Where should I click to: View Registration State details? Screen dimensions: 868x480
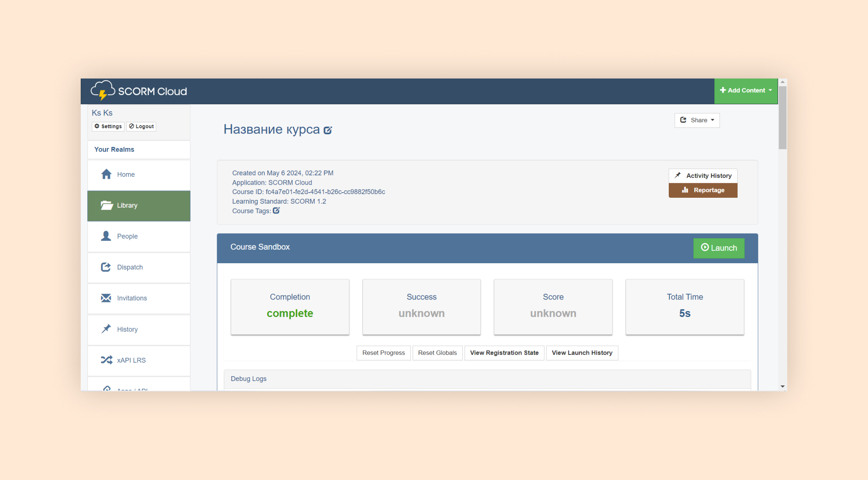point(505,352)
